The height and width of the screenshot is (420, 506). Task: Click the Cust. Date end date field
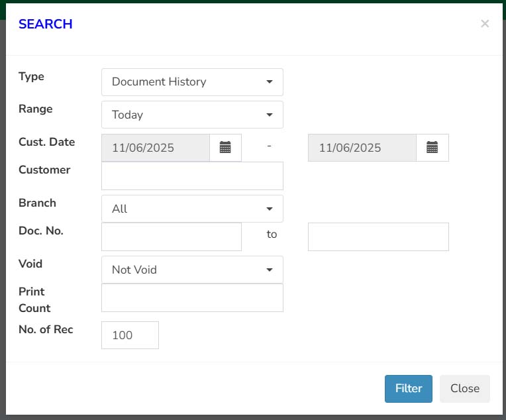tap(362, 148)
